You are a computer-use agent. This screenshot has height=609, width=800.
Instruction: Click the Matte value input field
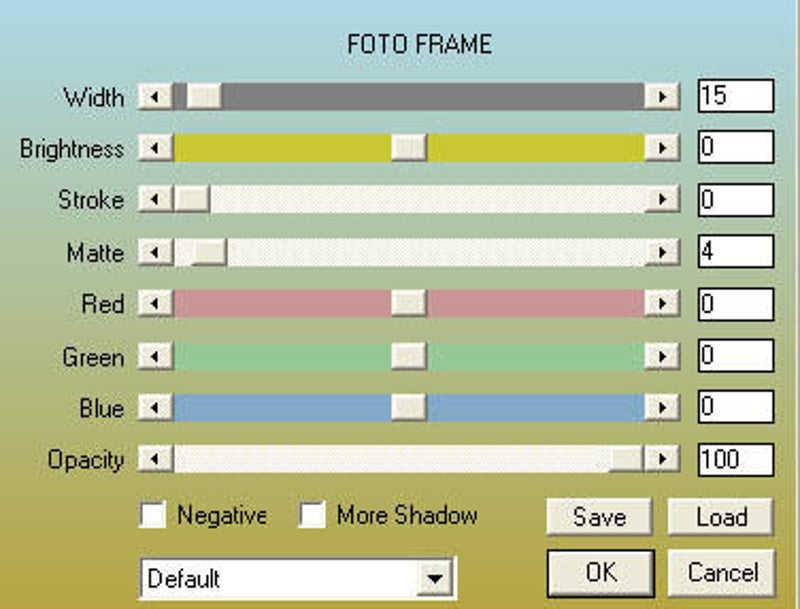pyautogui.click(x=736, y=252)
